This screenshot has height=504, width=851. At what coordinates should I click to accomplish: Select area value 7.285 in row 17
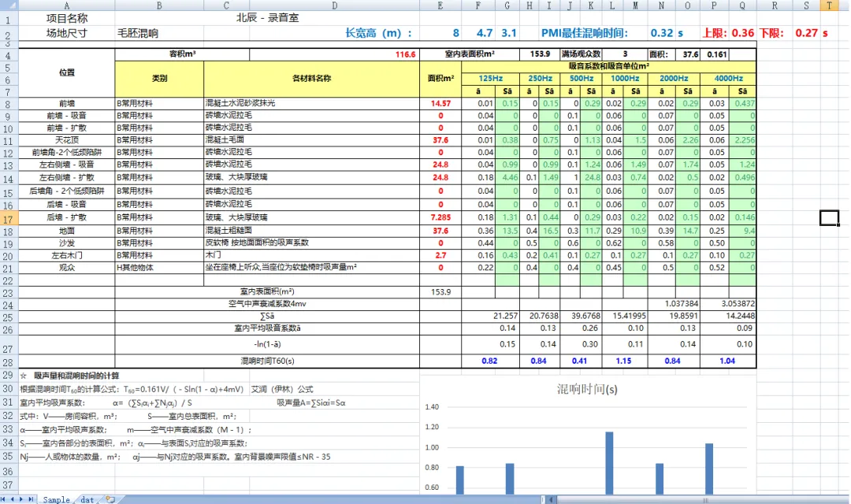coord(440,217)
